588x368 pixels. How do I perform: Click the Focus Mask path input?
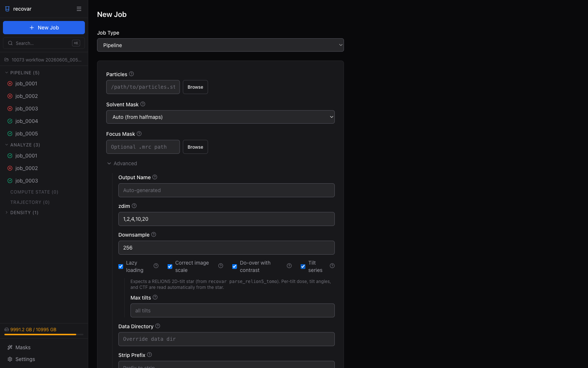pyautogui.click(x=143, y=147)
